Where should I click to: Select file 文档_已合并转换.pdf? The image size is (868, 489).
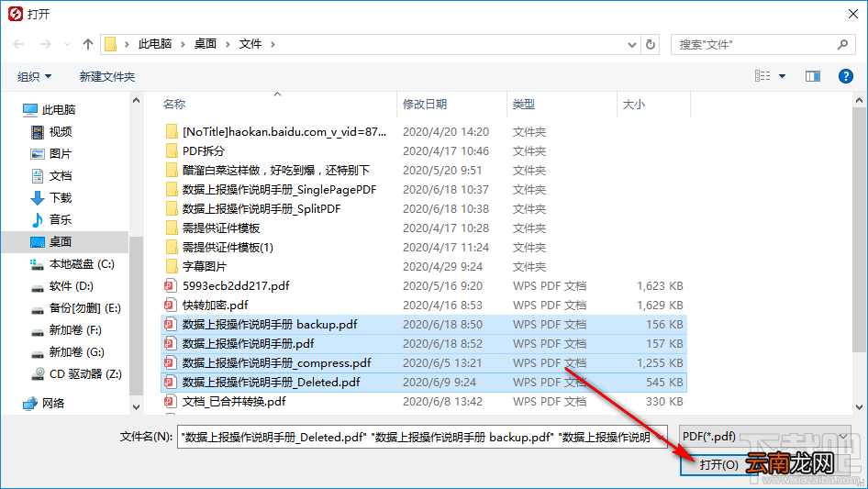(424, 402)
